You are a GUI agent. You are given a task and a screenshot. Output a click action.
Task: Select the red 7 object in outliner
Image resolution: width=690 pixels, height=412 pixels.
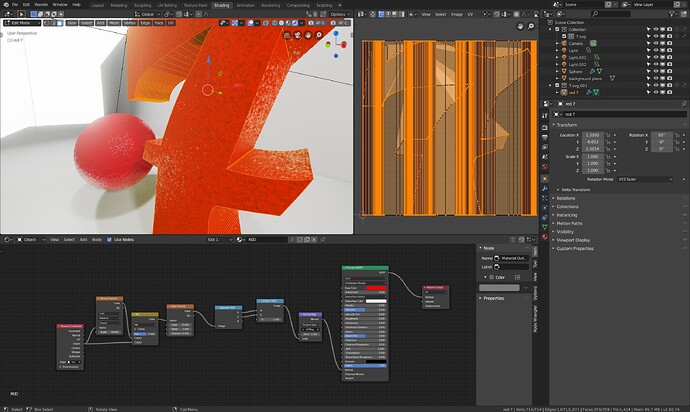pyautogui.click(x=573, y=92)
